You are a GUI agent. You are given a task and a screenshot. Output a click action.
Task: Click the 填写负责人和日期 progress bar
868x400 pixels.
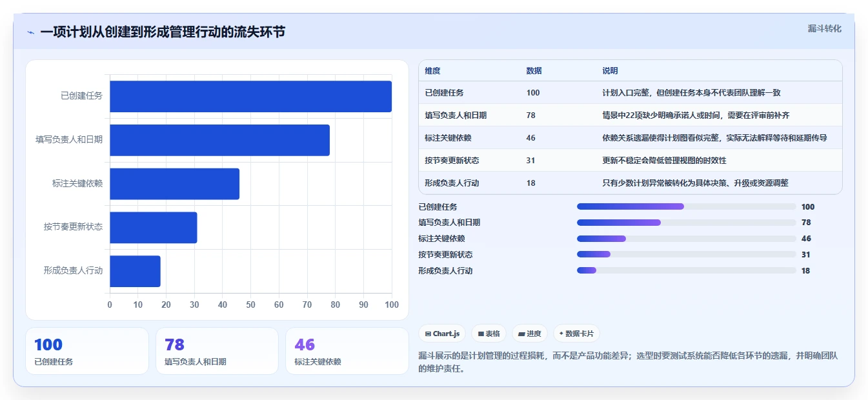click(x=686, y=223)
